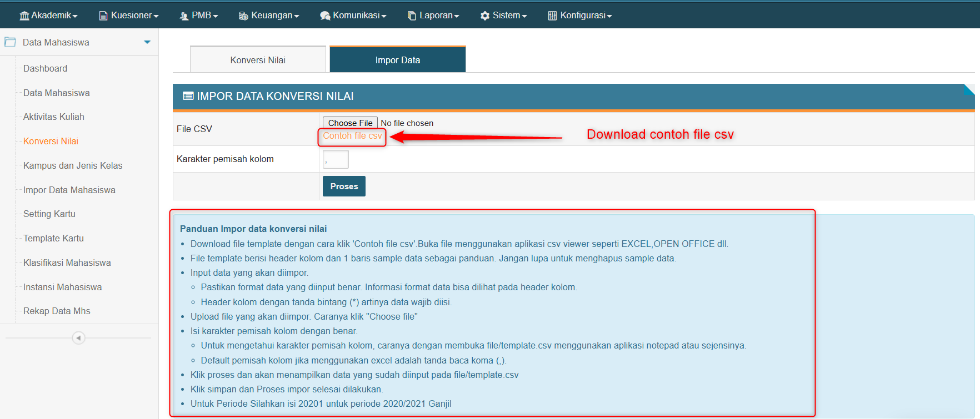Click the PMB user icon
The height and width of the screenshot is (419, 980).
point(184,16)
